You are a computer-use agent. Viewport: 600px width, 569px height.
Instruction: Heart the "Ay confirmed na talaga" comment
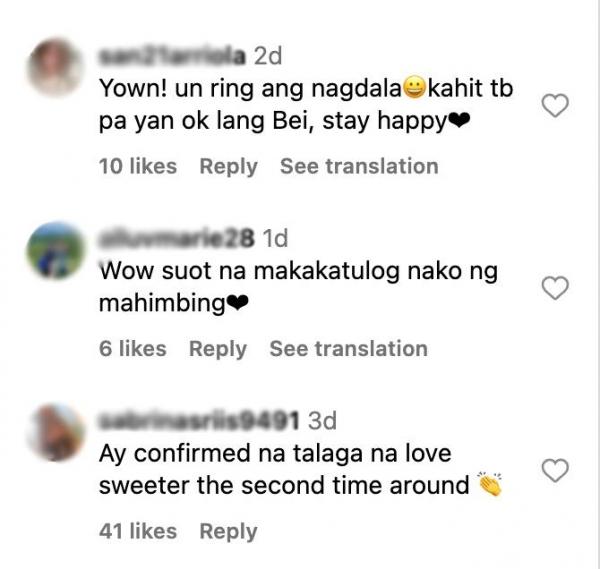click(555, 470)
